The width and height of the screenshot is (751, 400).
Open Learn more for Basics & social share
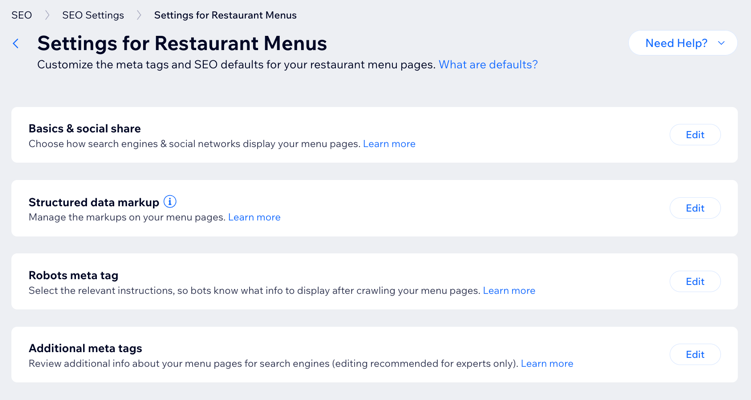(x=389, y=144)
